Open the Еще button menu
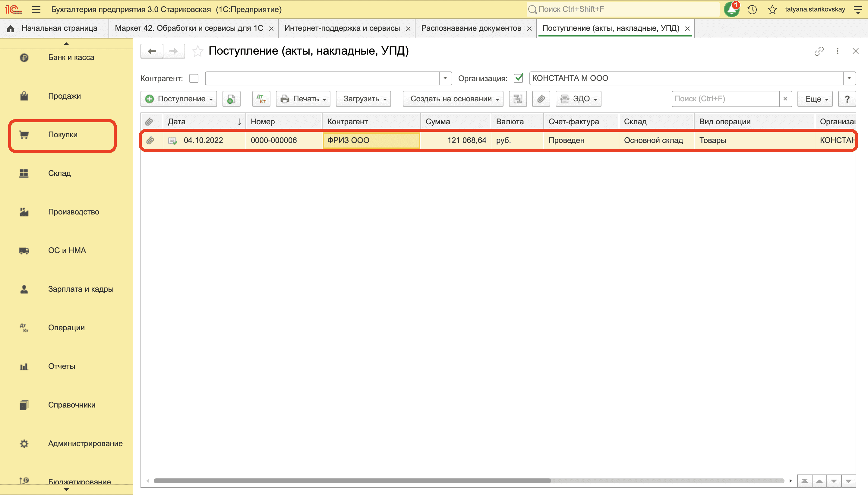Screen dimensions: 868x495 tap(815, 99)
